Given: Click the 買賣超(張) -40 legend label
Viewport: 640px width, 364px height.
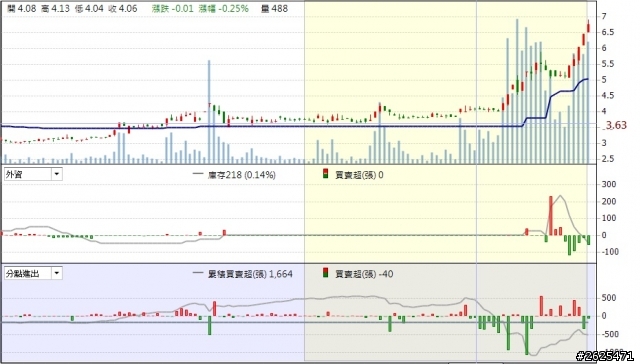Looking at the screenshot, I should (364, 274).
